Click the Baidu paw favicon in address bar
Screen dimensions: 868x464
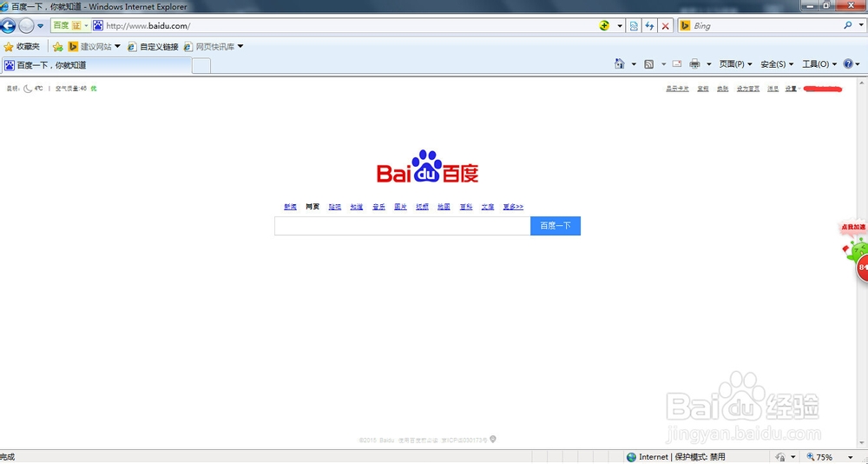point(98,25)
